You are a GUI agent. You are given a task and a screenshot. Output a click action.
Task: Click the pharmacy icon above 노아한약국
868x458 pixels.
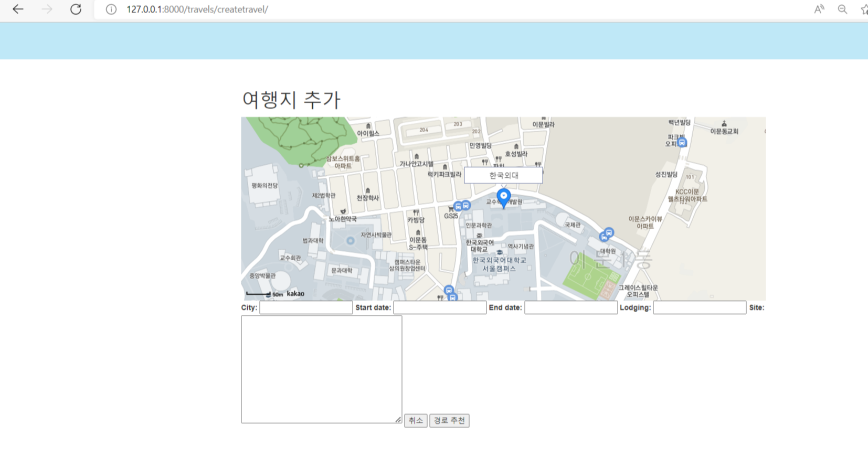343,211
